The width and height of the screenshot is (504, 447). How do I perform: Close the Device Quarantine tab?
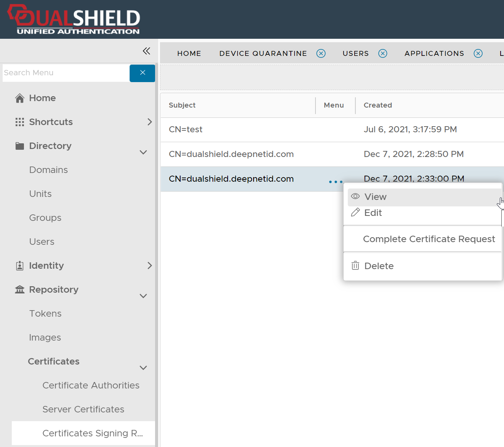pyautogui.click(x=321, y=53)
